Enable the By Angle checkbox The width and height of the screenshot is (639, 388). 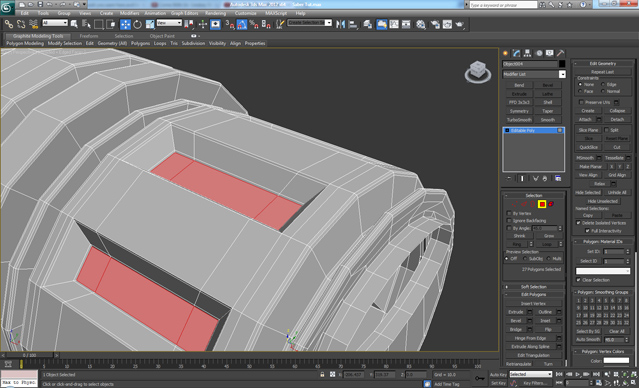509,228
